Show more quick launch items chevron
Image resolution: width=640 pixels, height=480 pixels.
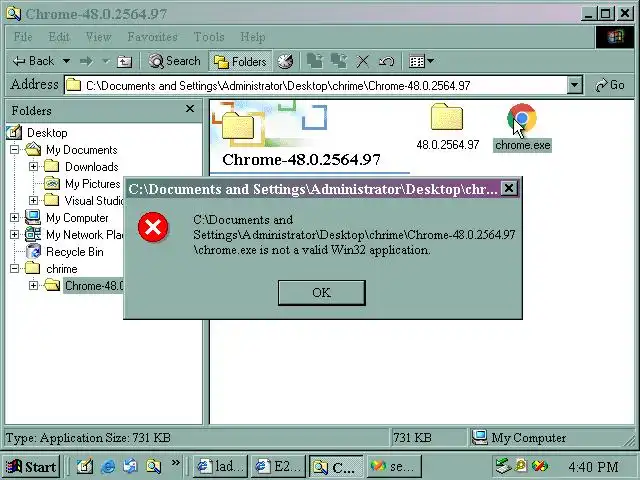point(176,463)
